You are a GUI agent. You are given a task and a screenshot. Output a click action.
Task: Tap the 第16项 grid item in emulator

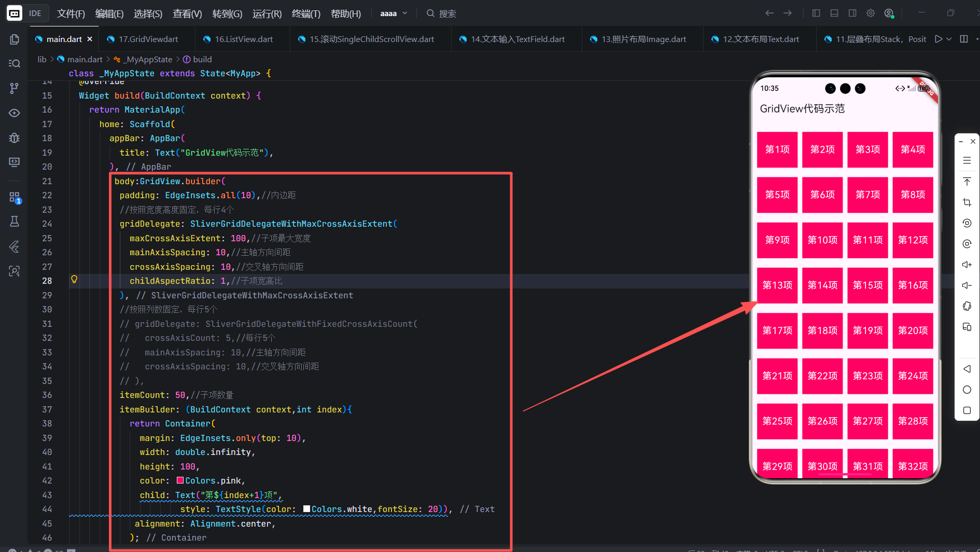pos(913,285)
